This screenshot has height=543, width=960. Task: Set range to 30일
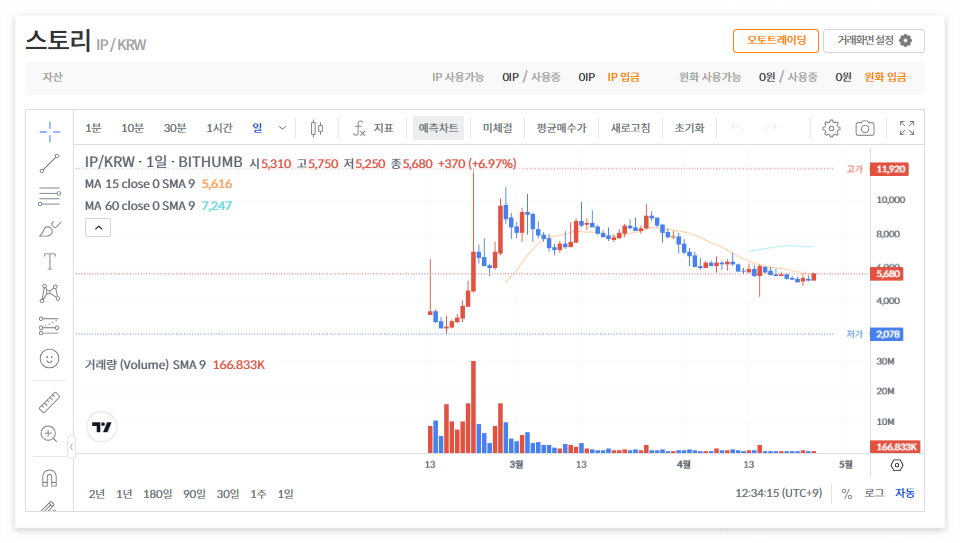pyautogui.click(x=228, y=494)
